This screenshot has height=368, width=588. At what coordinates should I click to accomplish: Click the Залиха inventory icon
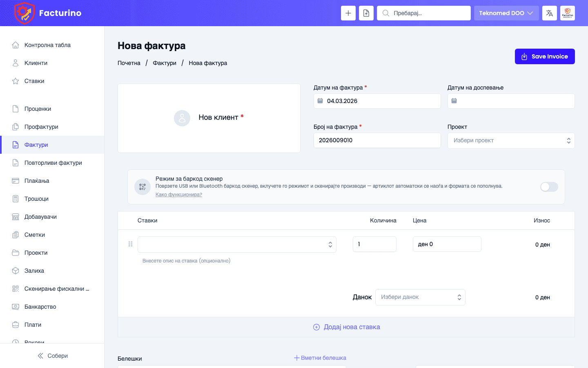[x=16, y=271]
